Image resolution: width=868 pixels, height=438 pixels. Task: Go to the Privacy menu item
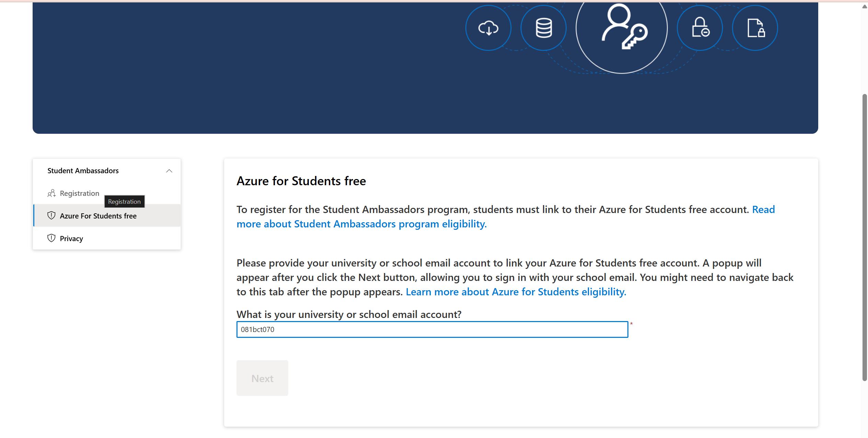[x=71, y=239]
